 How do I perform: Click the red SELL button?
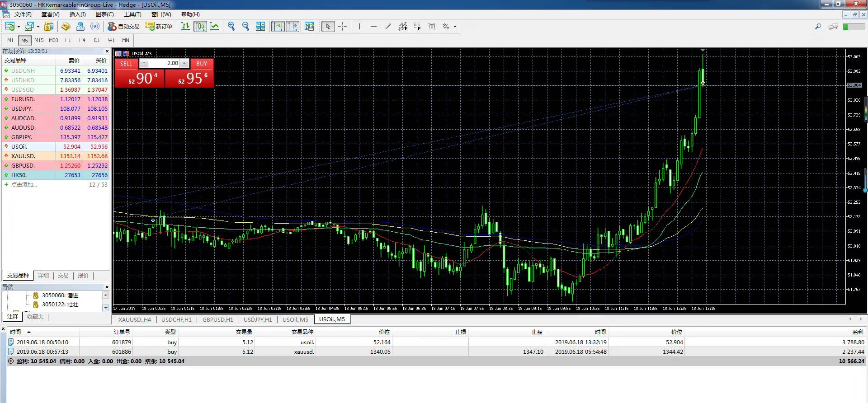tap(126, 63)
